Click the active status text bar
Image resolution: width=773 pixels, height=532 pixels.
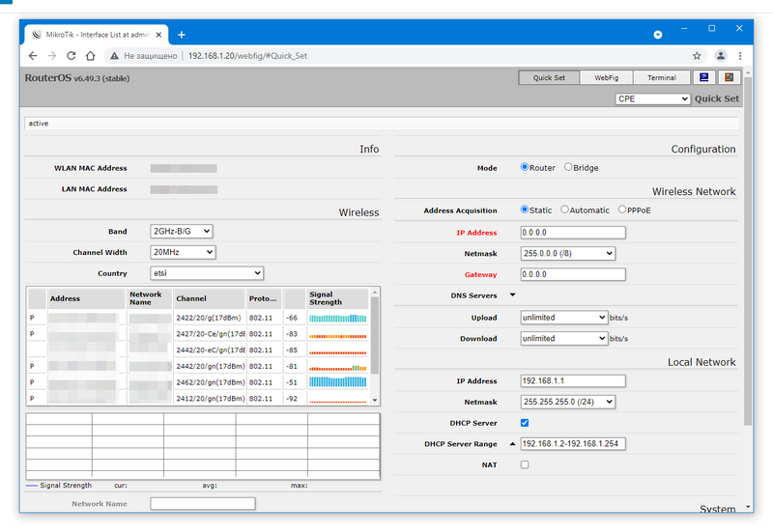pyautogui.click(x=382, y=124)
